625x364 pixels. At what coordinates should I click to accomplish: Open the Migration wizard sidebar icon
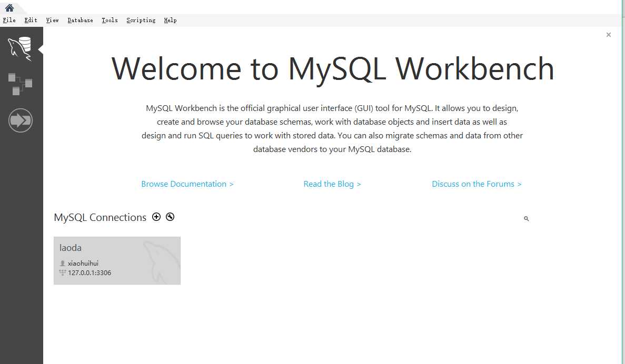click(x=21, y=120)
